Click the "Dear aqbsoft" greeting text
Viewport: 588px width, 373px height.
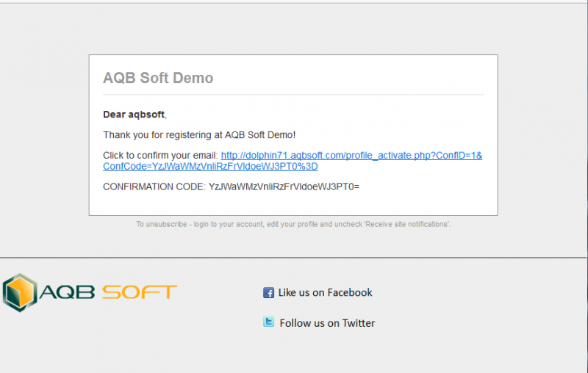point(134,115)
